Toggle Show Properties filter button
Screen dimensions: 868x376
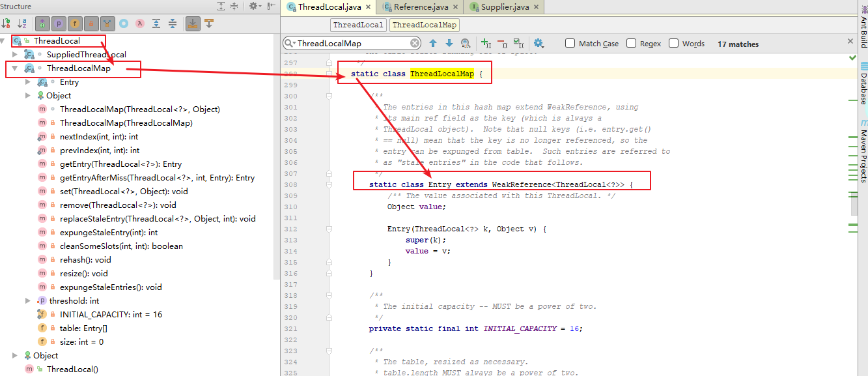[x=59, y=23]
